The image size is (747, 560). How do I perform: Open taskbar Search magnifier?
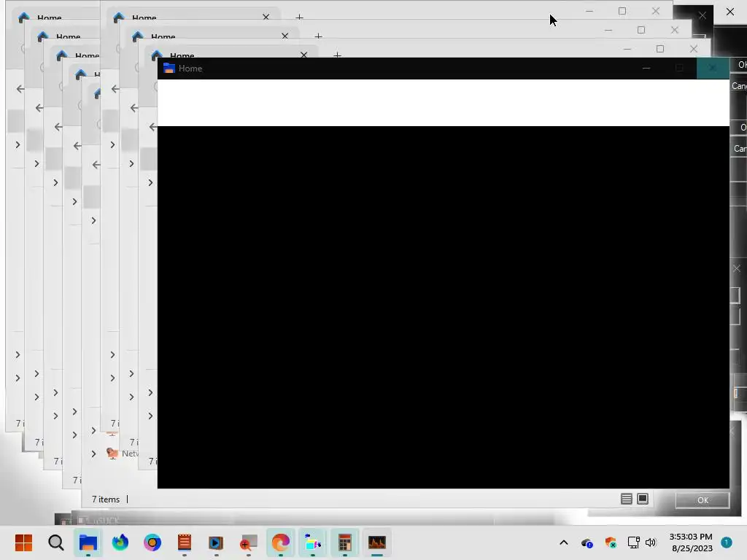(x=55, y=542)
